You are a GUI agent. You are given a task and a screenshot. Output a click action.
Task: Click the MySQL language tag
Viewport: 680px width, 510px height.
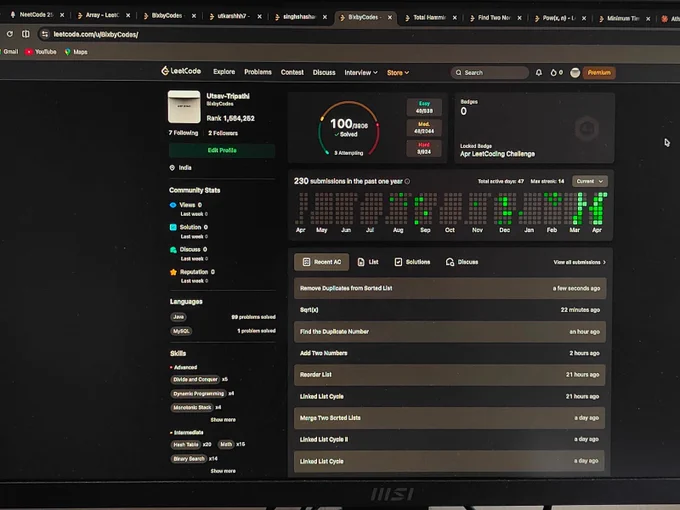click(x=181, y=331)
